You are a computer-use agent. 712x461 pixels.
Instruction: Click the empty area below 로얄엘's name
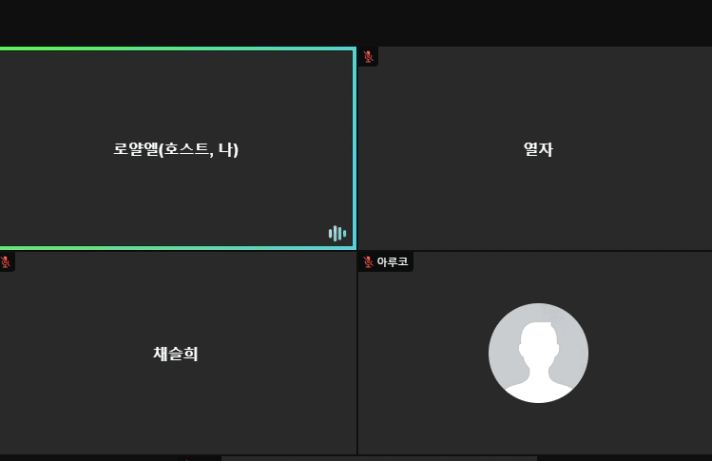[x=176, y=200]
